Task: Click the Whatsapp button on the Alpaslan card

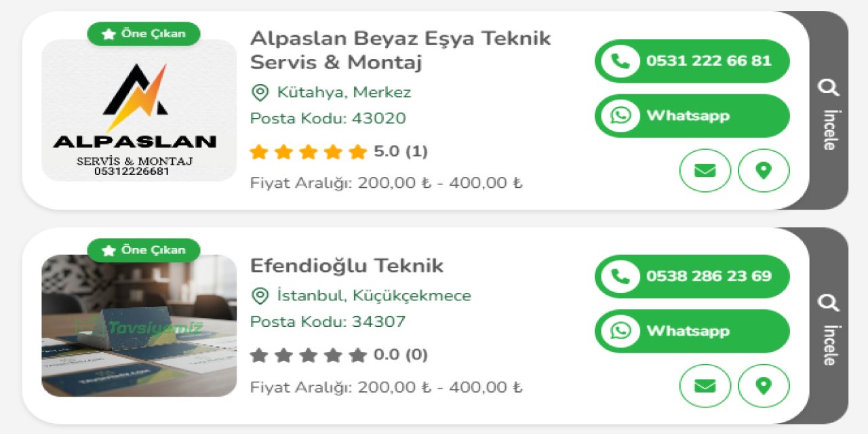Action: [x=691, y=115]
